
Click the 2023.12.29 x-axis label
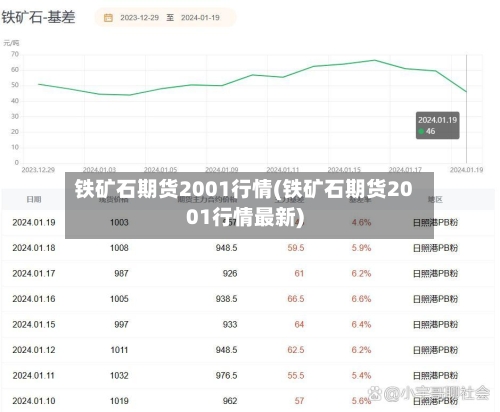(x=38, y=170)
